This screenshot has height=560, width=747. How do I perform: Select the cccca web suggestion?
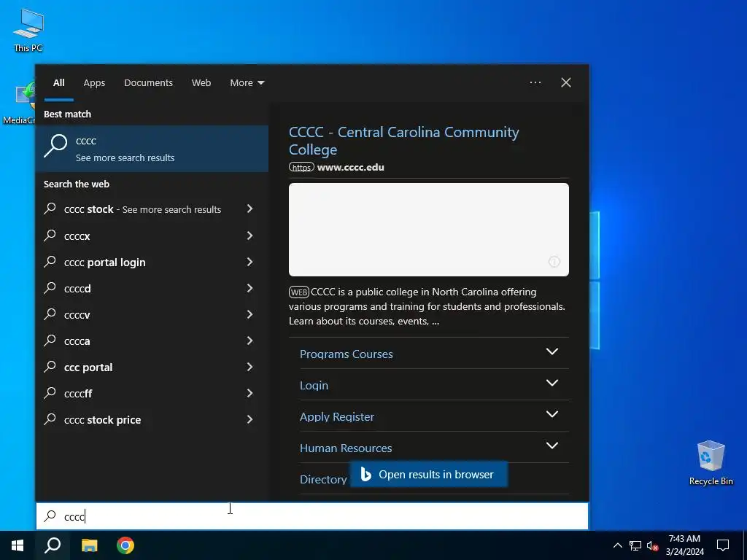[x=152, y=341]
